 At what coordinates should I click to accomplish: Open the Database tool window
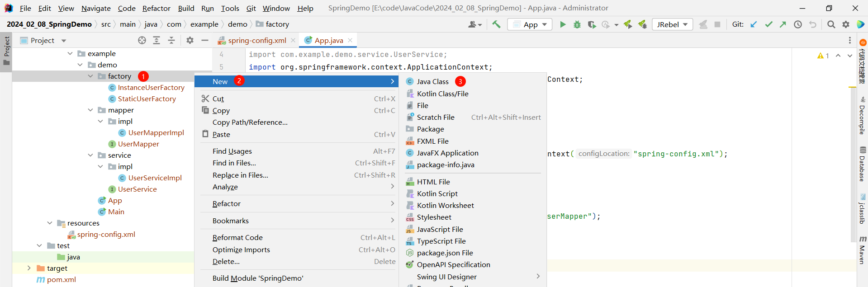coord(863,164)
